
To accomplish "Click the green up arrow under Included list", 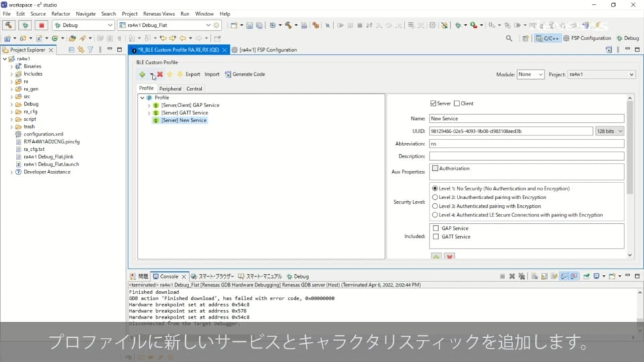I will pyautogui.click(x=436, y=257).
